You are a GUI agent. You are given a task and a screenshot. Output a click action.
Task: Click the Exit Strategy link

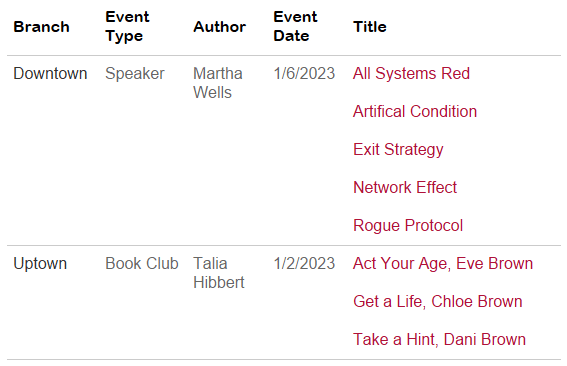click(398, 150)
